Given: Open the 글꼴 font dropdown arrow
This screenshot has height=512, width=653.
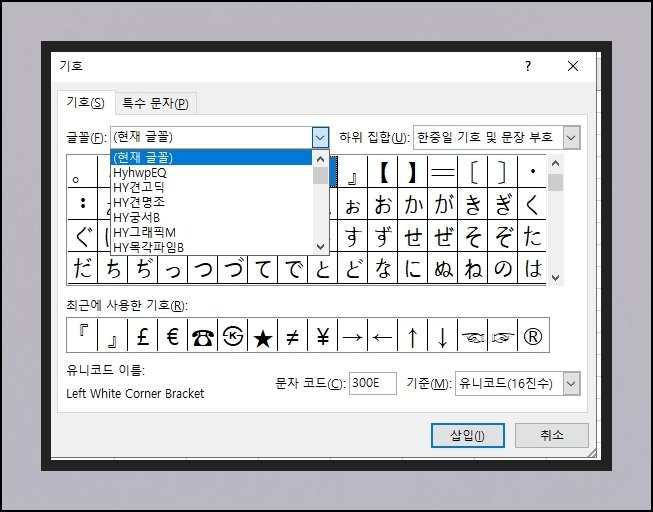Looking at the screenshot, I should point(320,137).
